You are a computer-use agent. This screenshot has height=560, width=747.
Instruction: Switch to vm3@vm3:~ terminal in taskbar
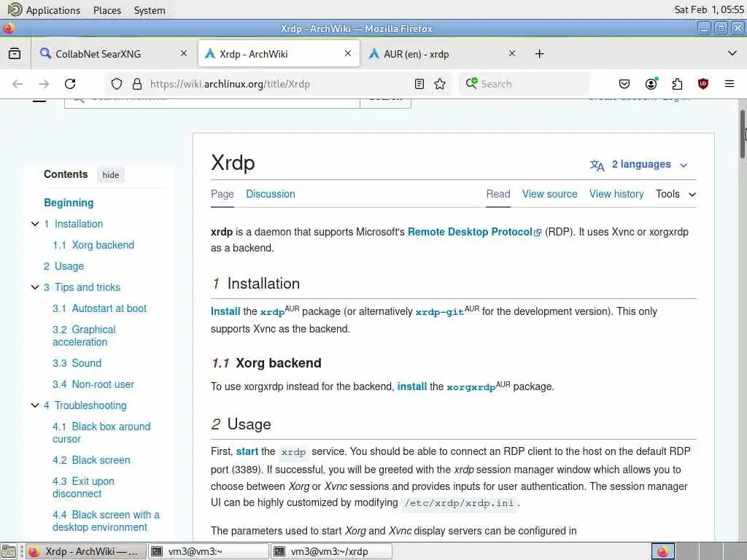(x=209, y=551)
